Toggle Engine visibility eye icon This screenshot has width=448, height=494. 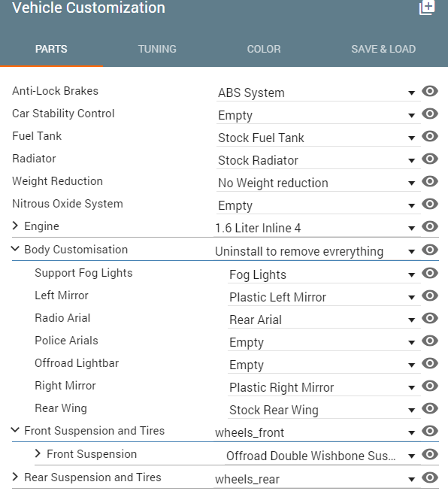pyautogui.click(x=430, y=226)
